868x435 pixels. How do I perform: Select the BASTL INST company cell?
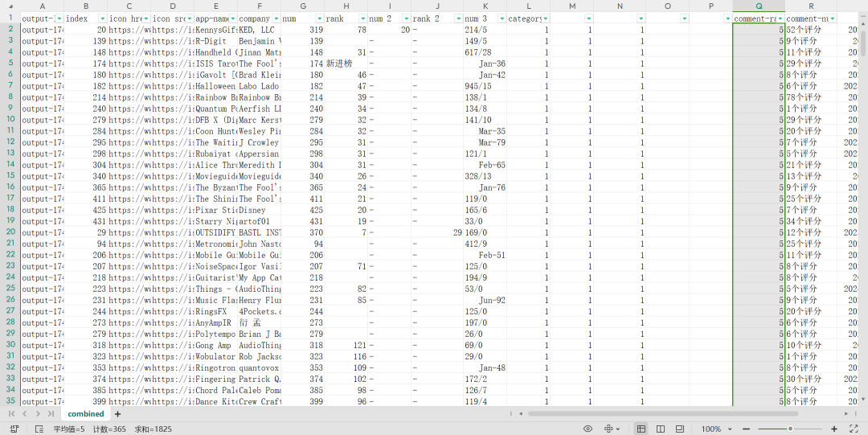coord(259,232)
